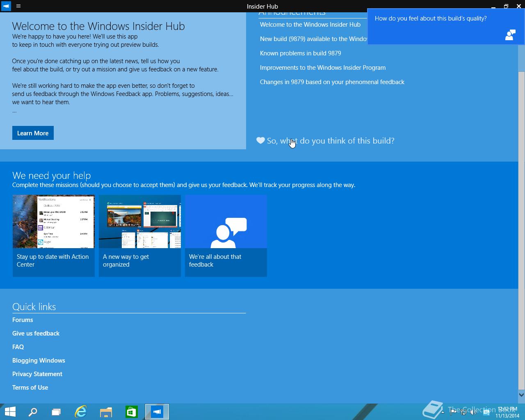Click the vertical scrollbar thumb
Image resolution: width=525 pixels, height=420 pixels.
coord(521,230)
